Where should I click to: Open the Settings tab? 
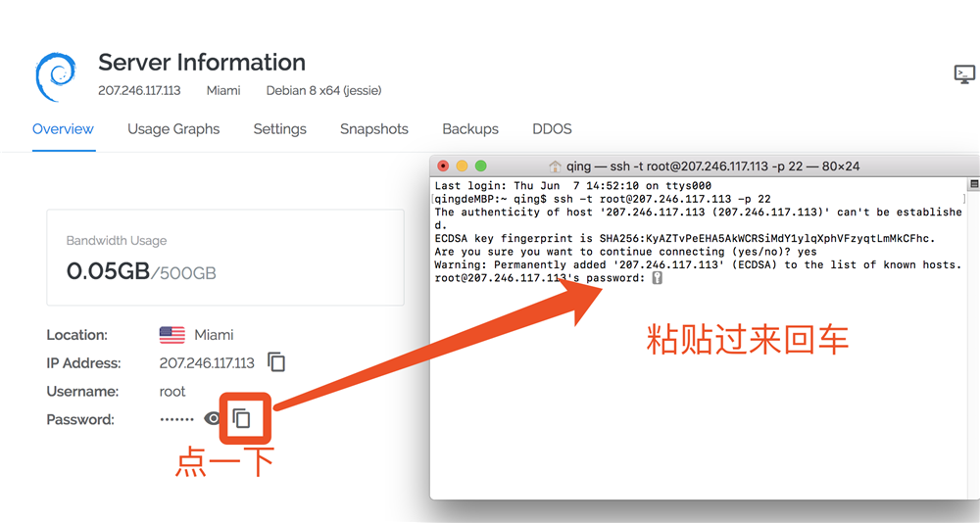tap(280, 128)
